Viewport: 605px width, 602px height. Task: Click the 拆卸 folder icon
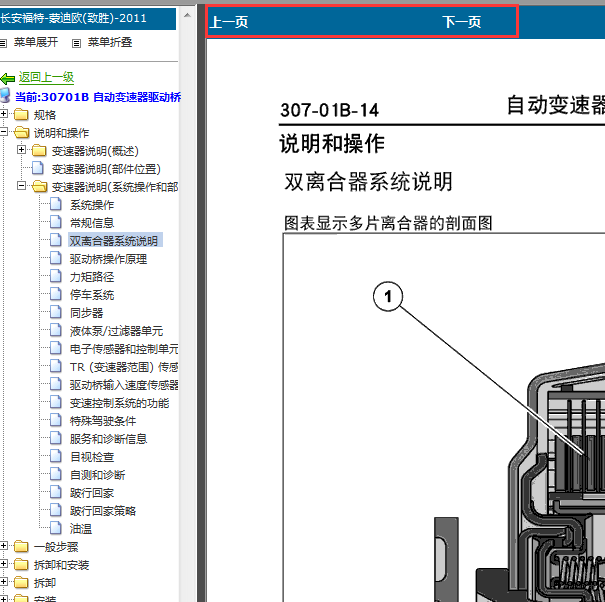point(21,582)
